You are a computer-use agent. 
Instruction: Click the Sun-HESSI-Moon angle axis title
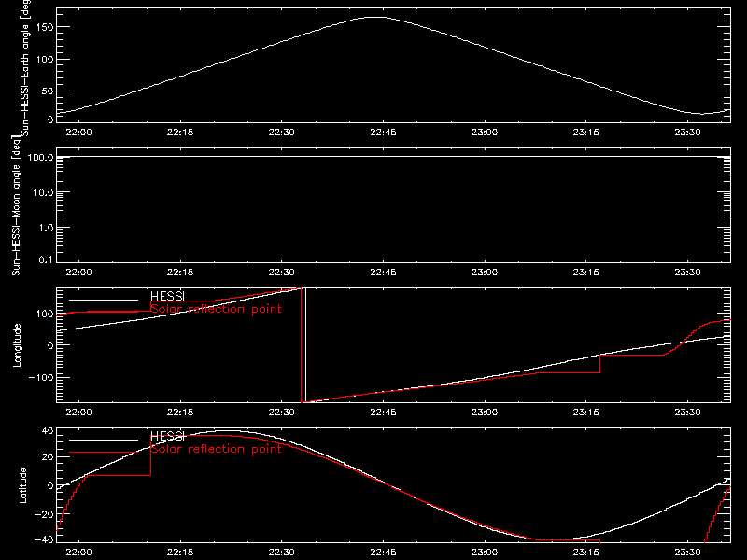(16, 204)
